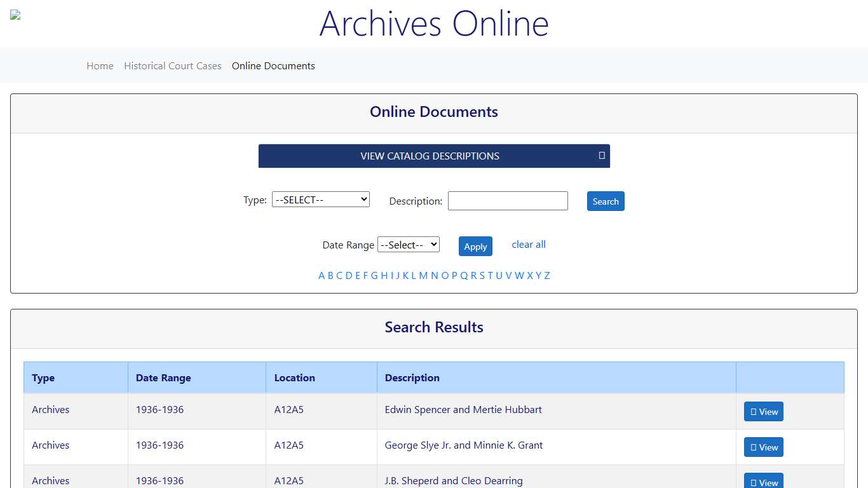This screenshot has width=868, height=488.
Task: Click the icon on VIEW CATALOG DESCRIPTIONS bar
Action: tap(601, 156)
